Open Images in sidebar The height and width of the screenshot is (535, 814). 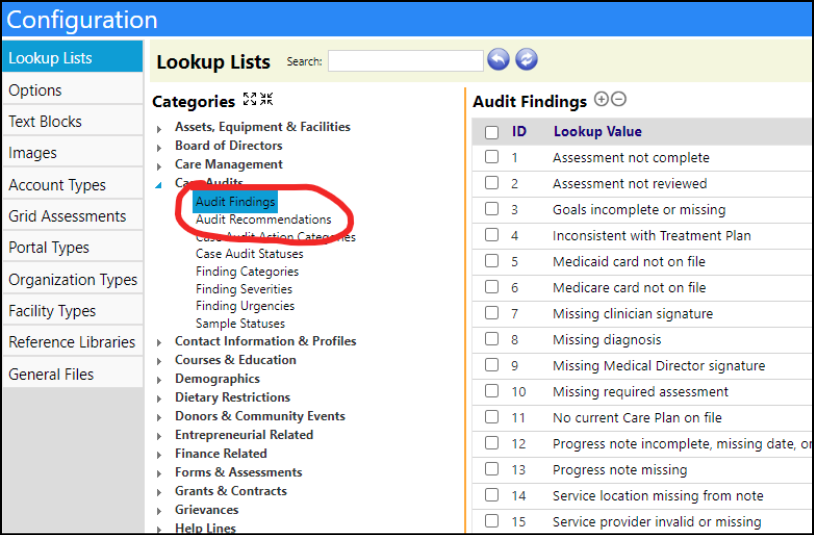pos(73,153)
